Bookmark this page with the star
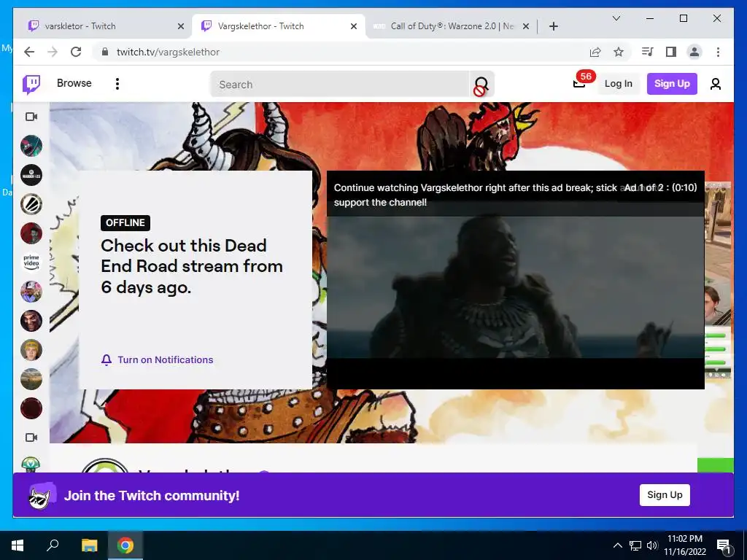 pyautogui.click(x=619, y=52)
